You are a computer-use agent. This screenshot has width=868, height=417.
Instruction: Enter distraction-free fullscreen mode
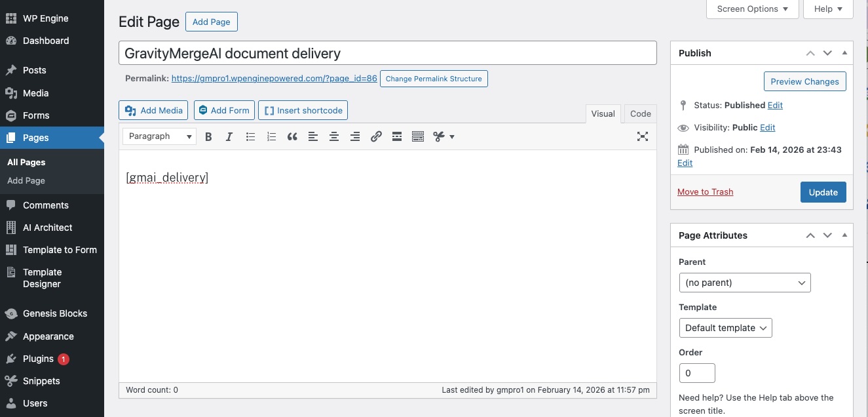pyautogui.click(x=643, y=136)
